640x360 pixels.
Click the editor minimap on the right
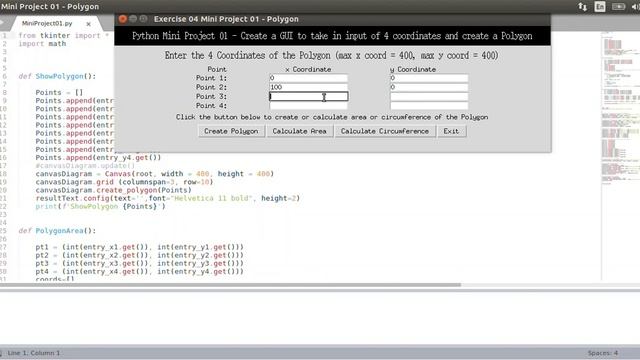(620, 155)
